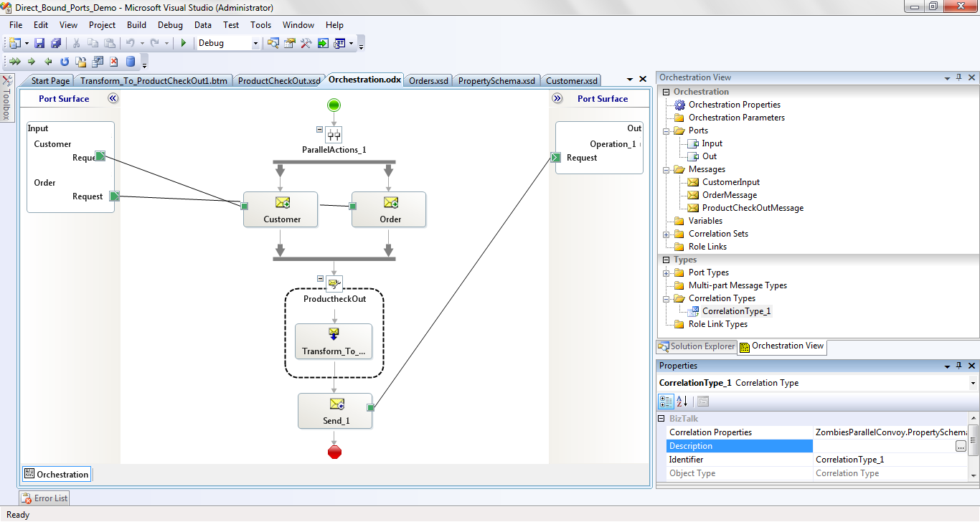Open the Error List panel
The width and height of the screenshot is (980, 522).
(44, 498)
